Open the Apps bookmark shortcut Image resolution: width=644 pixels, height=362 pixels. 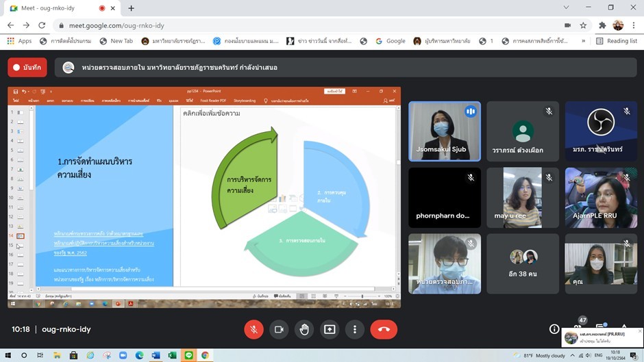click(19, 41)
